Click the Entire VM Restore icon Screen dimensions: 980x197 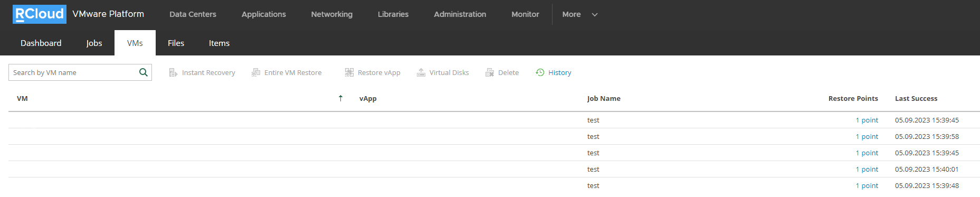pos(256,72)
